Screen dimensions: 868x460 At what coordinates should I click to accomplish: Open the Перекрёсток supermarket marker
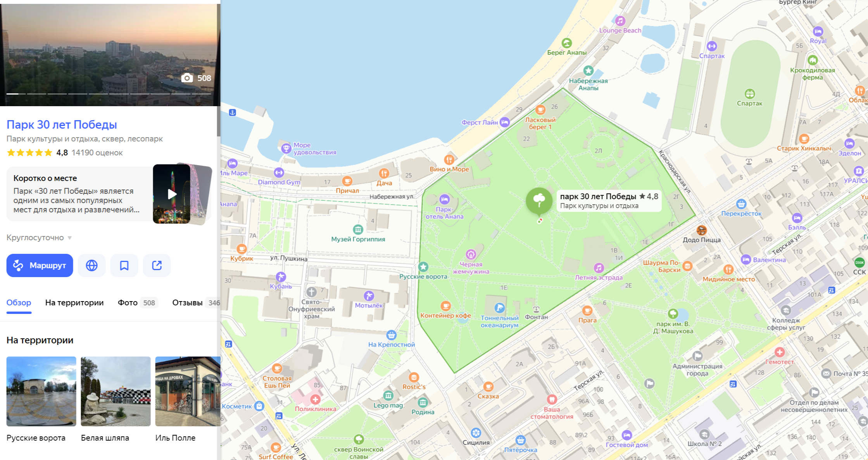pos(741,204)
